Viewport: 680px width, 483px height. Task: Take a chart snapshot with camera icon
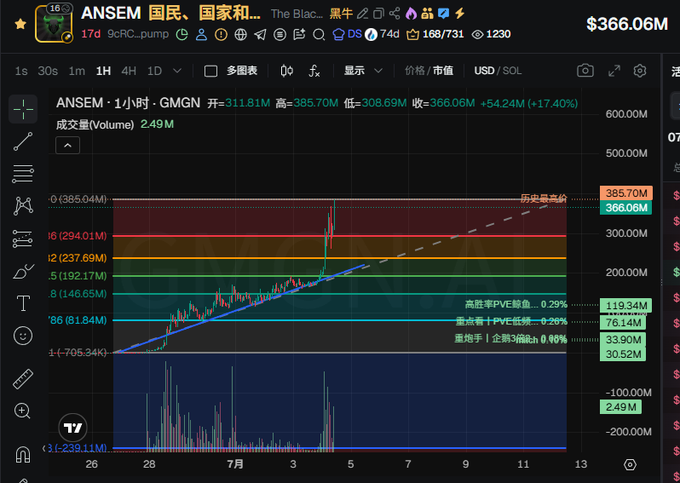pos(585,71)
